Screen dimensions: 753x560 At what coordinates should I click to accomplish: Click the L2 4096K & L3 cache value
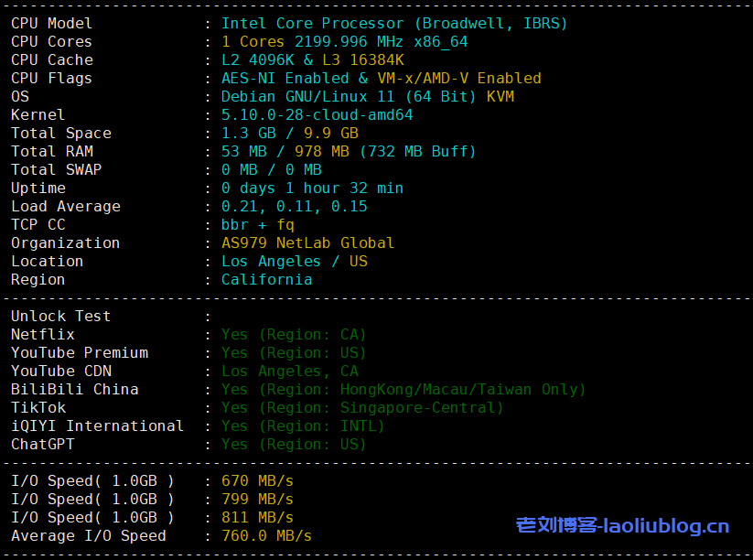point(312,60)
